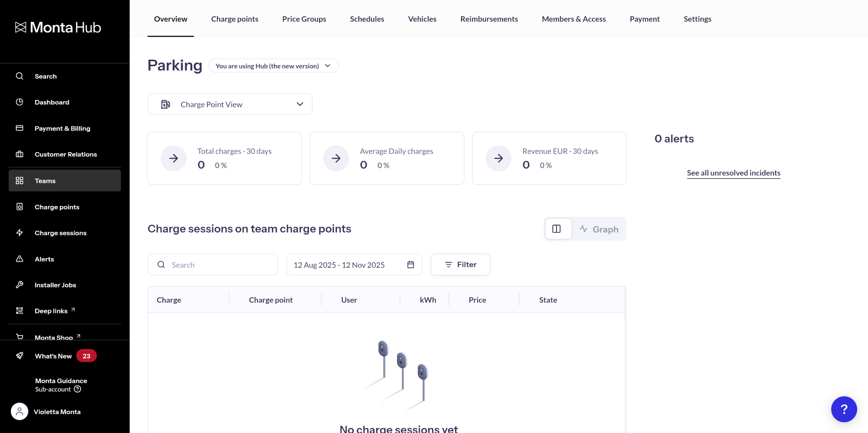The height and width of the screenshot is (433, 868).
Task: Open the calendar icon in date range
Action: click(x=411, y=265)
